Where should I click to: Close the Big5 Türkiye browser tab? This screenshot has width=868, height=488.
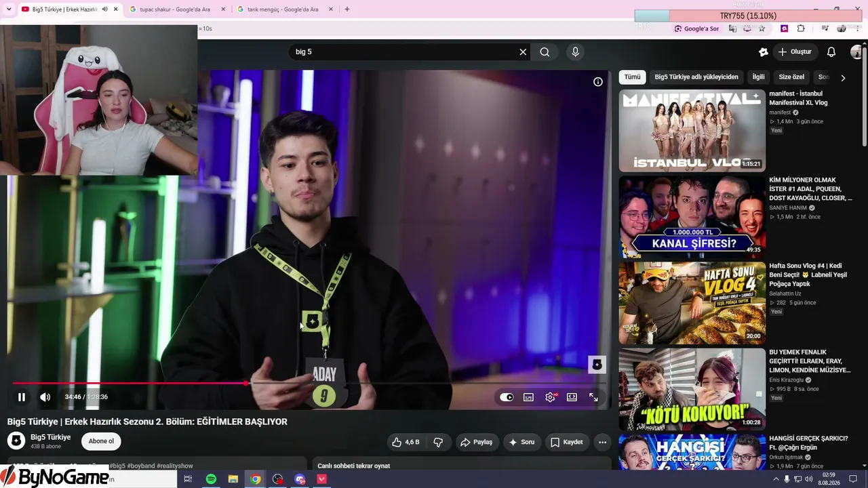pyautogui.click(x=115, y=9)
